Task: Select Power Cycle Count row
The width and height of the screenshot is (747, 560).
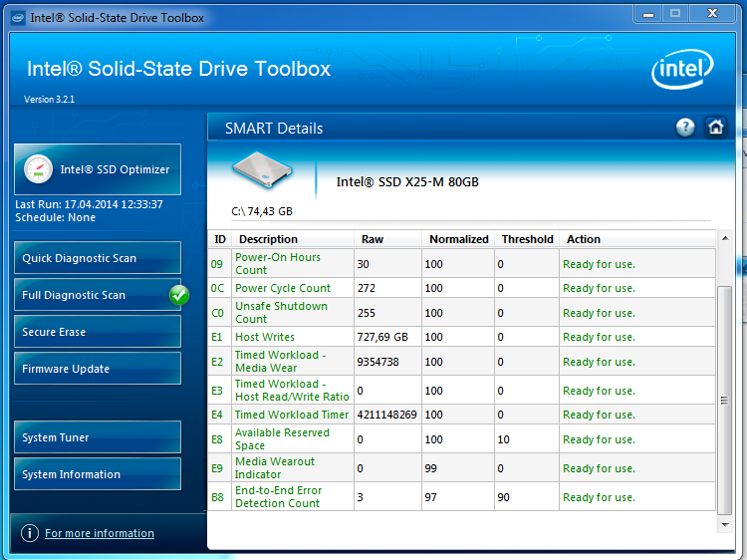Action: (462, 288)
